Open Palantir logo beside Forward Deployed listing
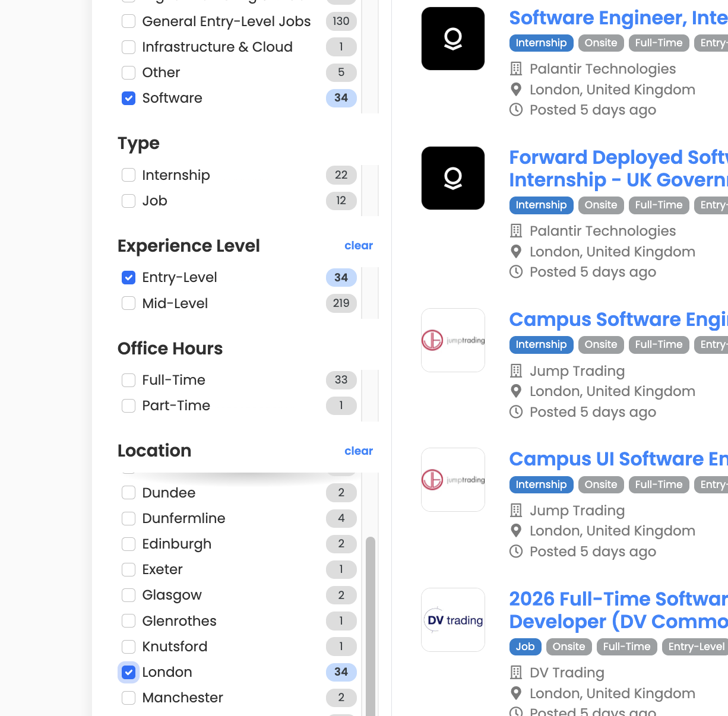The image size is (728, 716). [x=453, y=178]
